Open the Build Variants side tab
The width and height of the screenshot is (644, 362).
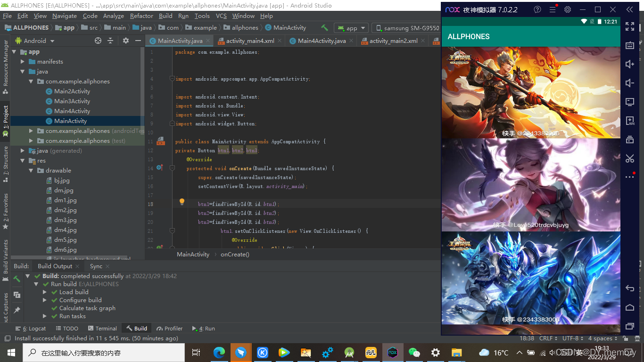[x=5, y=261]
